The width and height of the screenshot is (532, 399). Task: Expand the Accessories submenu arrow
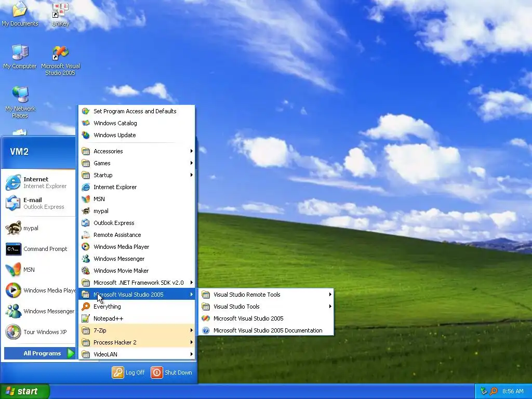(191, 151)
